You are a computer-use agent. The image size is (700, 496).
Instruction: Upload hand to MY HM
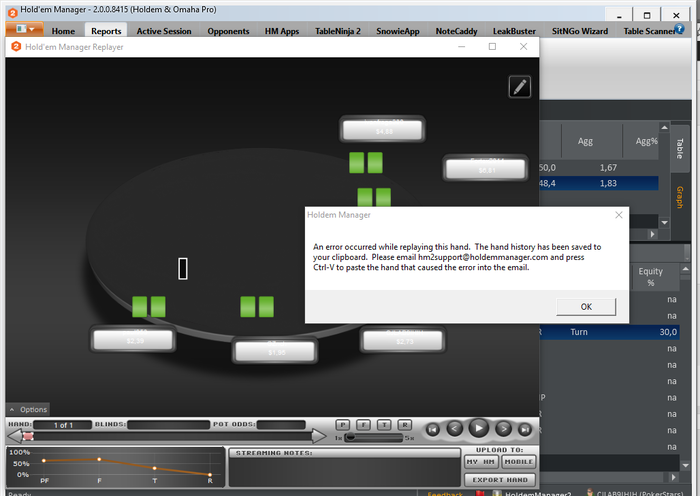point(481,462)
